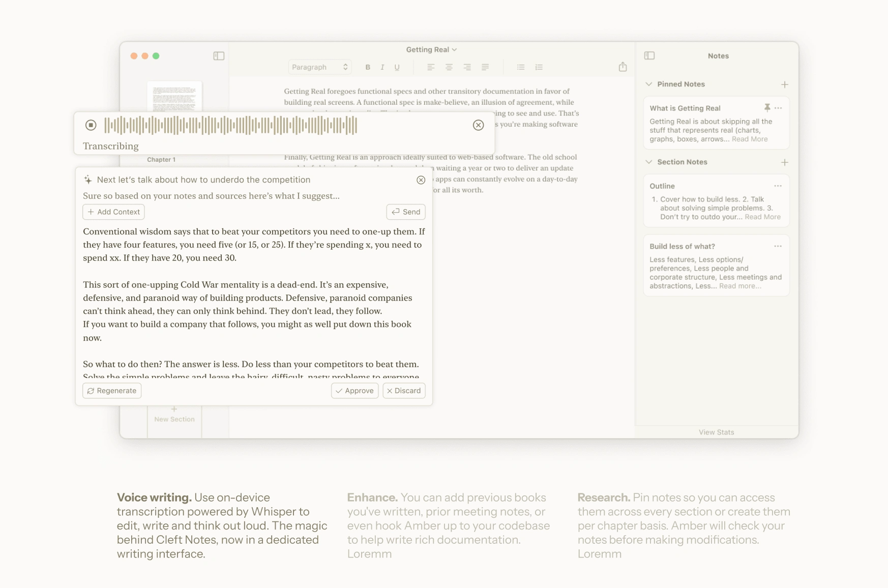Viewport: 888px width, 588px height.
Task: Open the share/export icon
Action: click(623, 67)
